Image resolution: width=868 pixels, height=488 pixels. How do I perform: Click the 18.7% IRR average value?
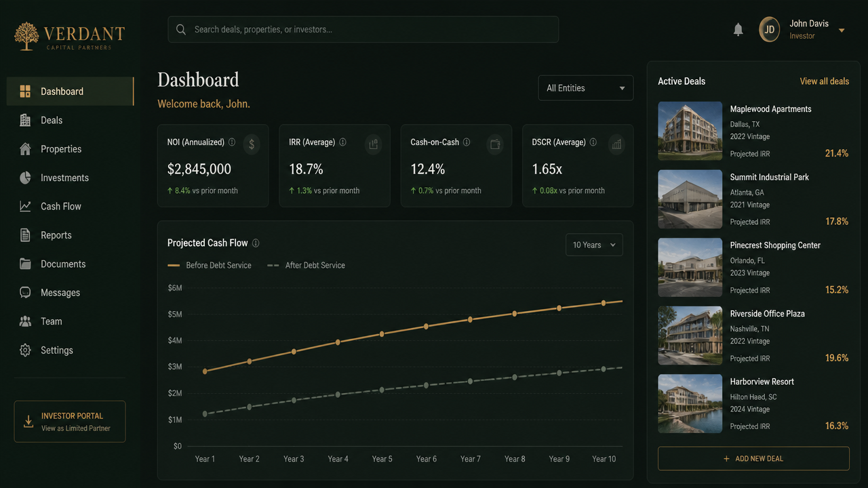[x=306, y=169]
